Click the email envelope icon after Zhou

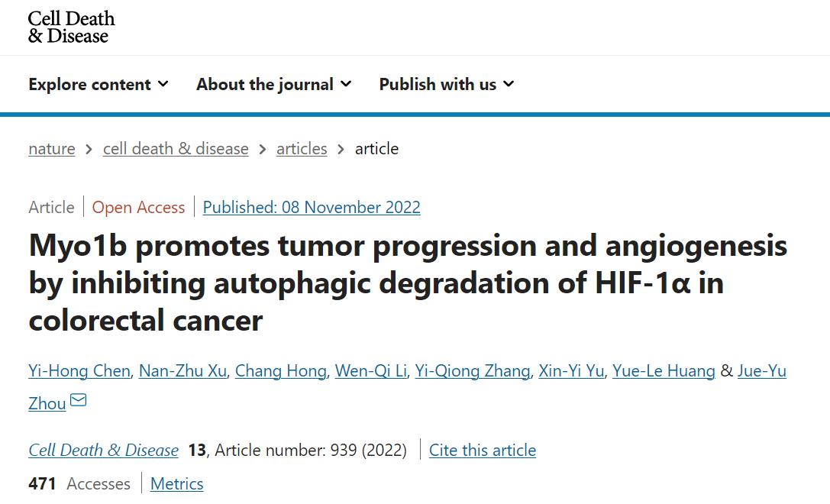(78, 401)
